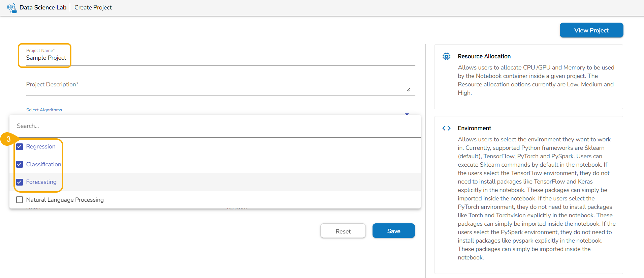Save the new project
Image resolution: width=644 pixels, height=278 pixels.
(x=393, y=231)
